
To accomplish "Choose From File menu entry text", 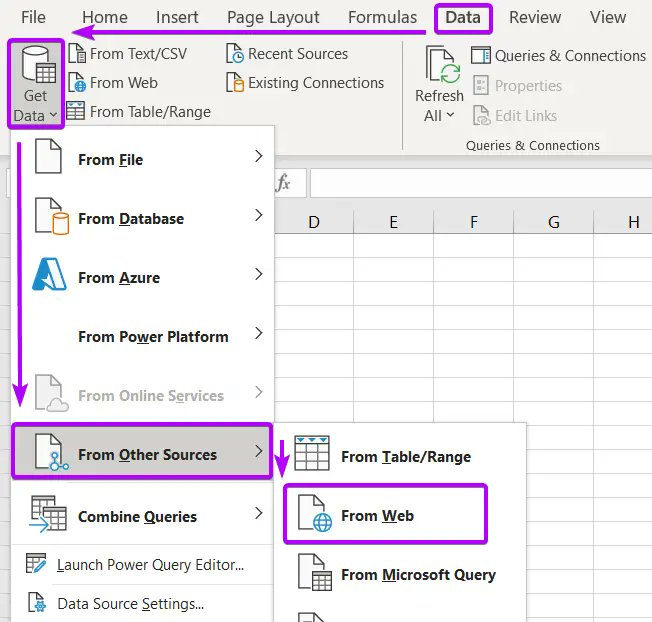I will [x=111, y=160].
